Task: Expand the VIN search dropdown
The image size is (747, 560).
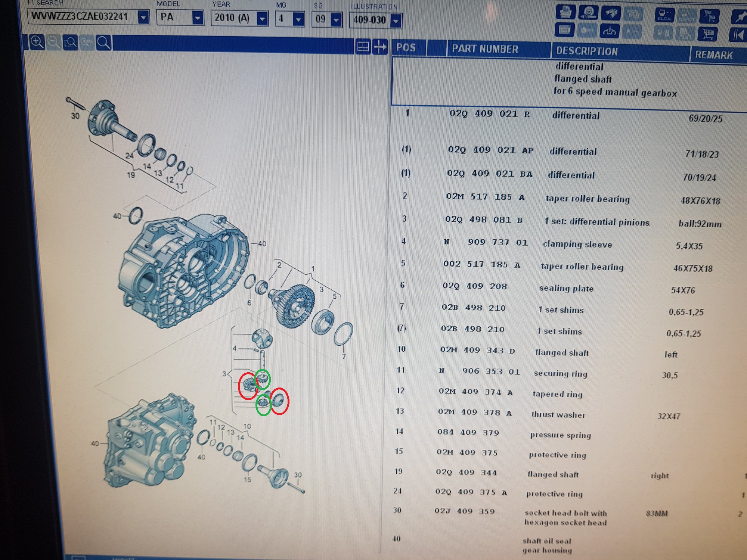Action: 143,17
